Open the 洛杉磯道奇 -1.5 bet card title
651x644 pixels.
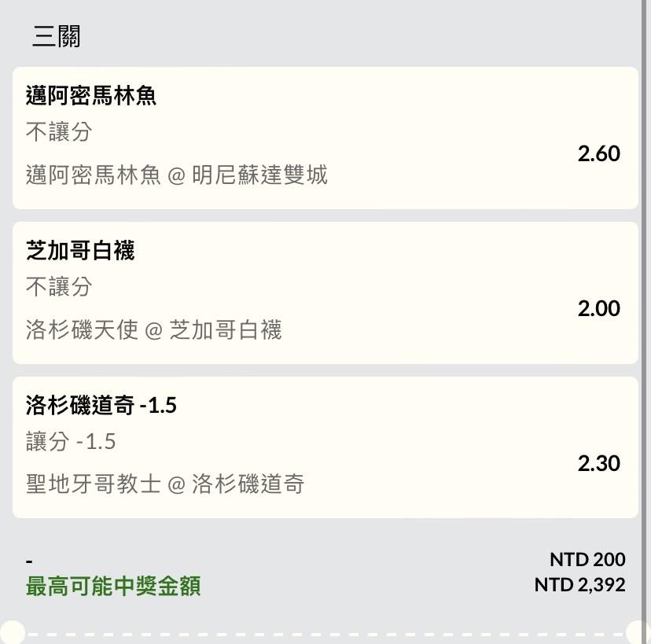pos(101,405)
